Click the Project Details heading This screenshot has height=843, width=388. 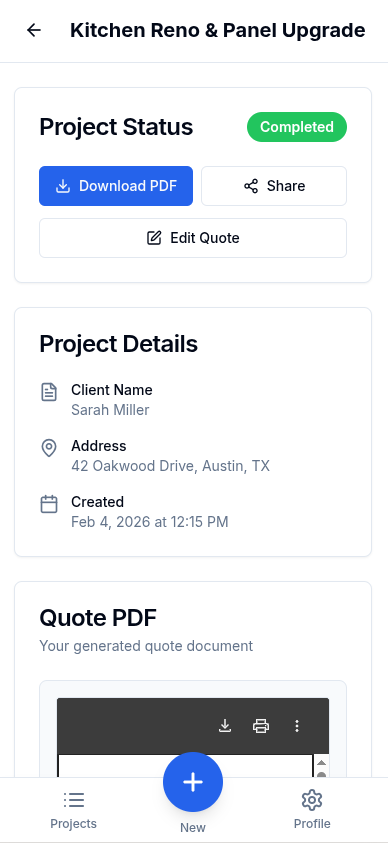(119, 344)
